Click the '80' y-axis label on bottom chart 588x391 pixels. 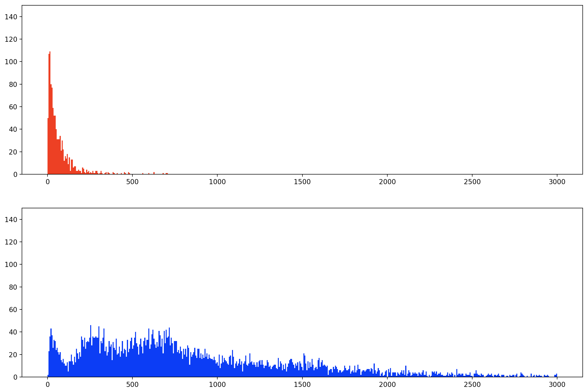click(13, 287)
